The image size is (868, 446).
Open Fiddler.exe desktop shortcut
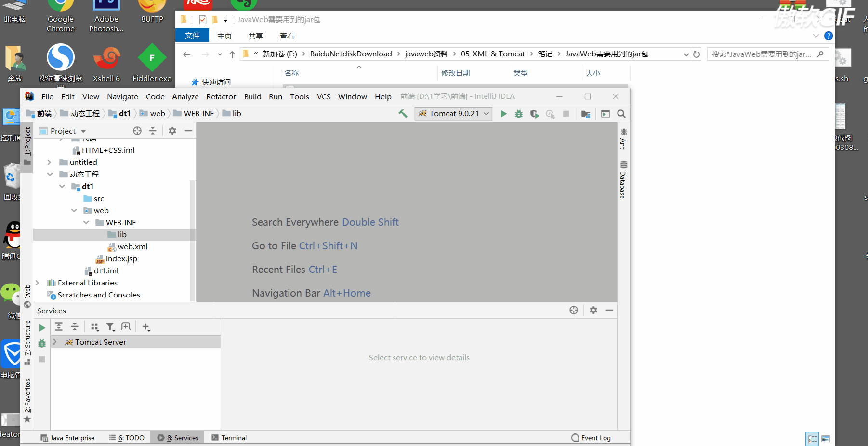[152, 64]
